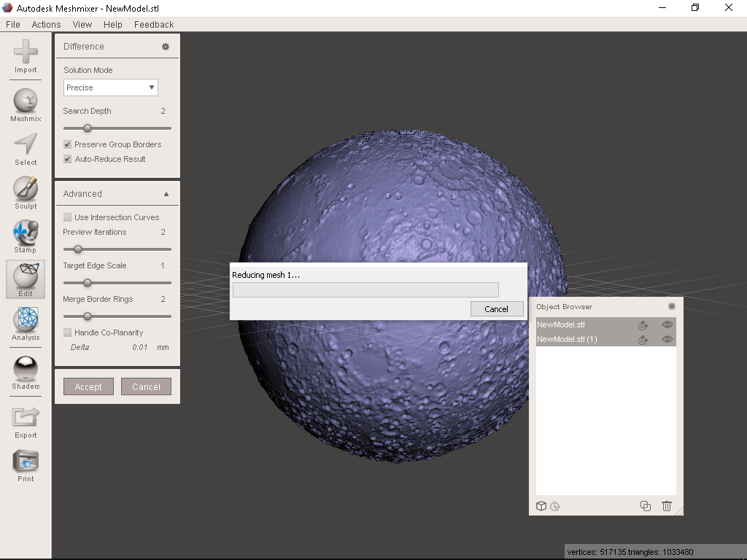Open the Meshmix tool

tap(26, 105)
